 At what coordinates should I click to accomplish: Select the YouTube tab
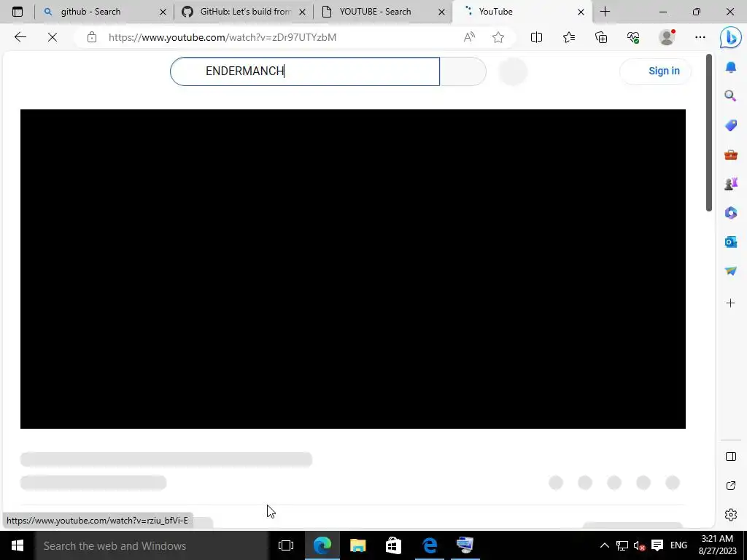pyautogui.click(x=522, y=12)
